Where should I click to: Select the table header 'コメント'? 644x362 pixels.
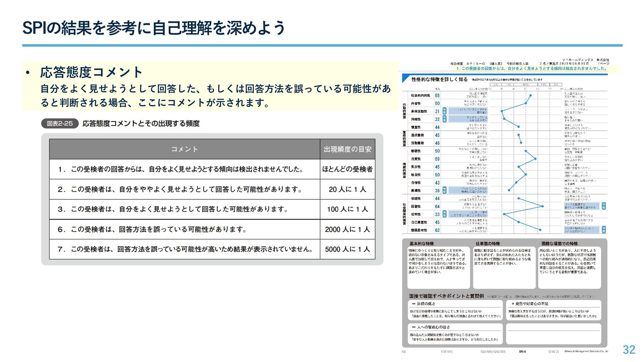(x=184, y=149)
